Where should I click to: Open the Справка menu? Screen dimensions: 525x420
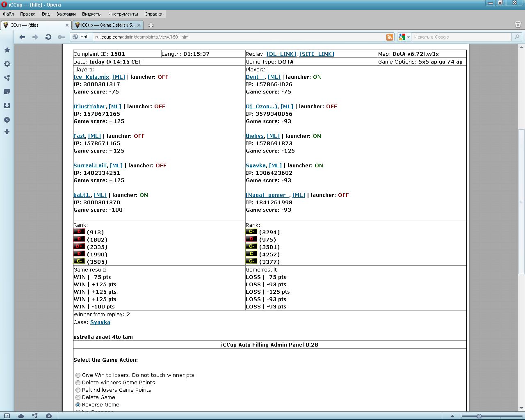click(153, 14)
